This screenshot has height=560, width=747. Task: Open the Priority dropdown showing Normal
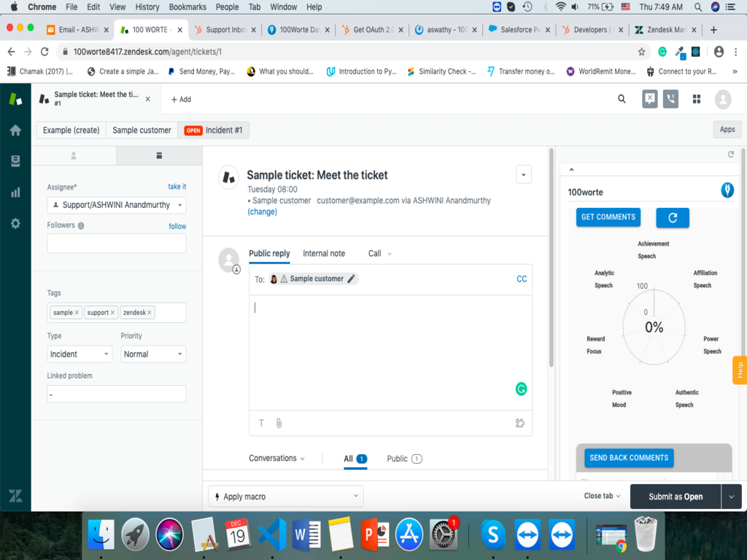coord(153,354)
